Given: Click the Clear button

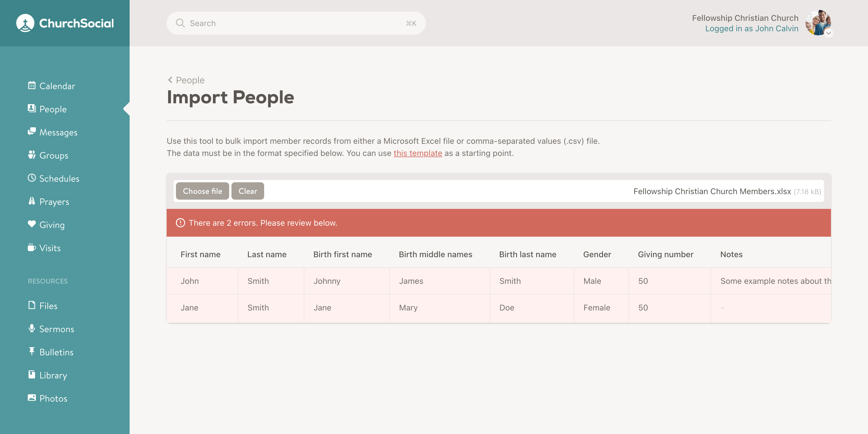Looking at the screenshot, I should pyautogui.click(x=248, y=191).
